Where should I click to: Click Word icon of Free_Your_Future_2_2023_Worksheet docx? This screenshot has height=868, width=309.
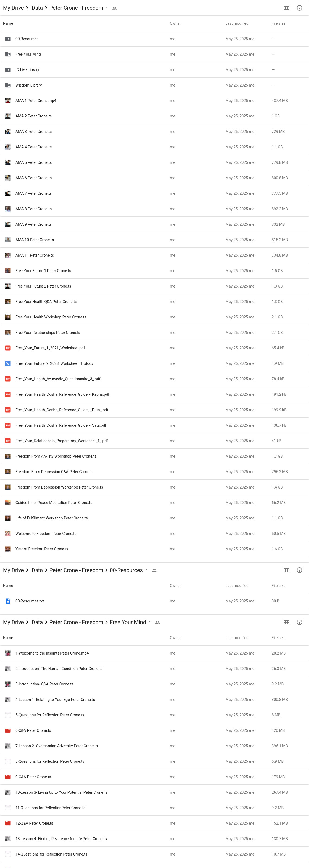point(8,363)
